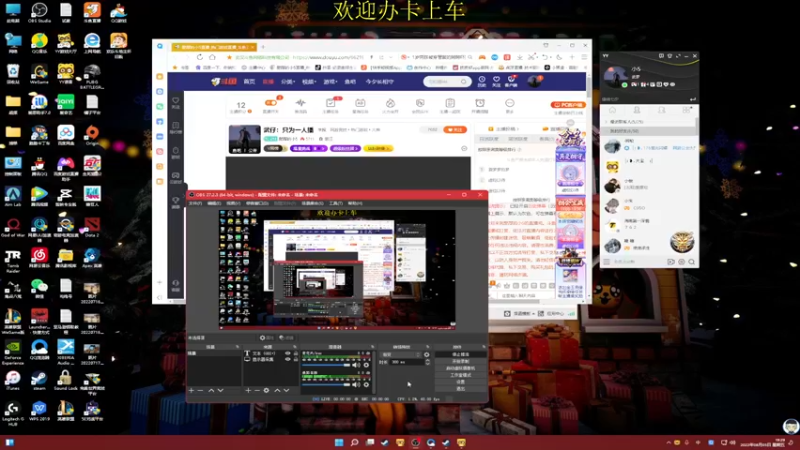Screen dimensions: 800x450
Task: Open the OBS scene transition type dropdown
Action: click(x=402, y=355)
